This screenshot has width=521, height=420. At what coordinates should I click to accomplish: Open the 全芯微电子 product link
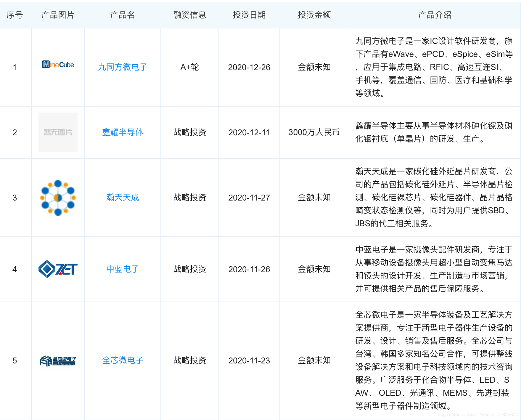(123, 360)
